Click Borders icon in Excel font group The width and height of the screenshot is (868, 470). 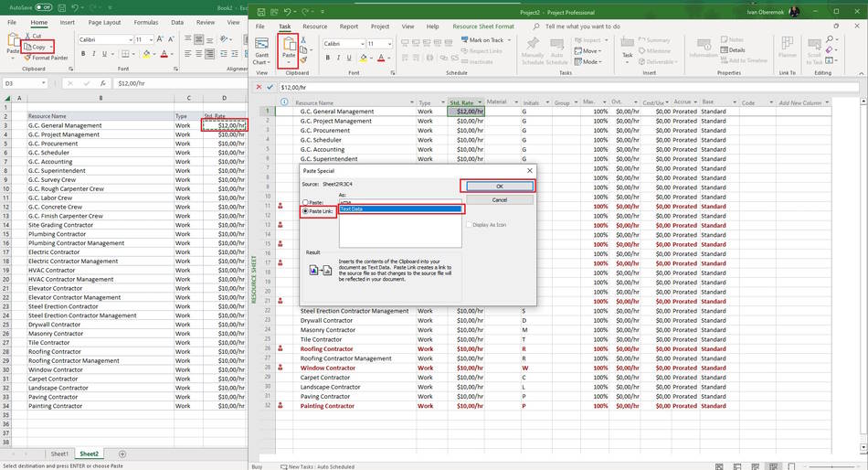click(125, 54)
